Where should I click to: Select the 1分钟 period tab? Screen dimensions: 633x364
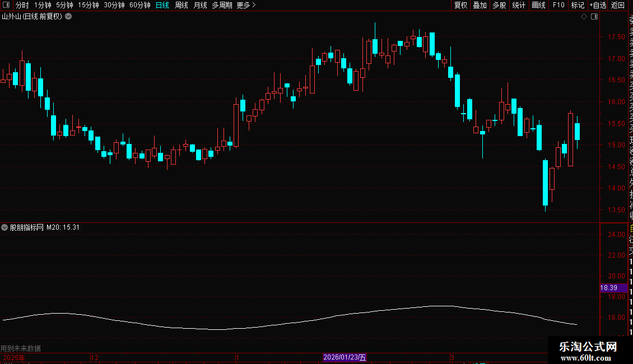pos(43,5)
